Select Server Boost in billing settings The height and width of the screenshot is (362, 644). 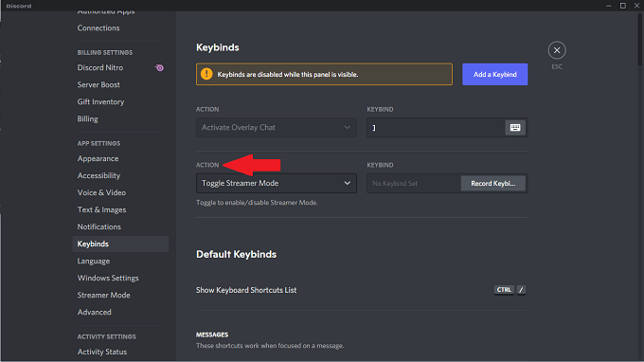point(98,84)
